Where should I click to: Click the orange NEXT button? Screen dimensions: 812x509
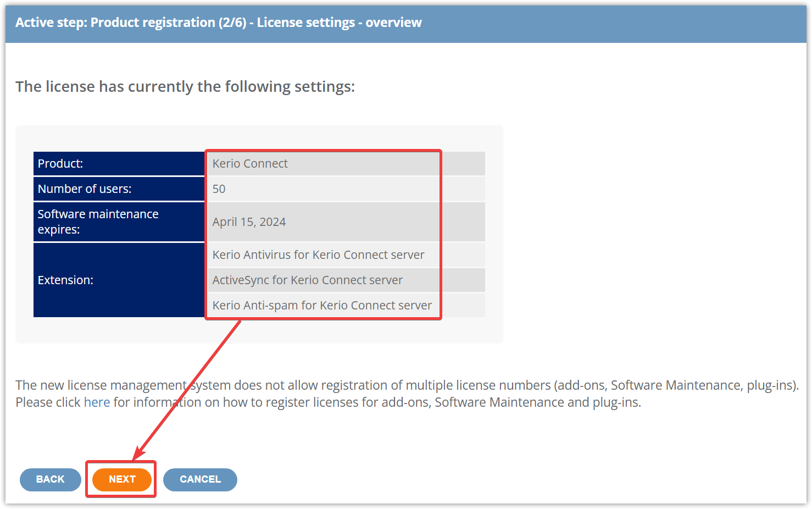pos(122,479)
